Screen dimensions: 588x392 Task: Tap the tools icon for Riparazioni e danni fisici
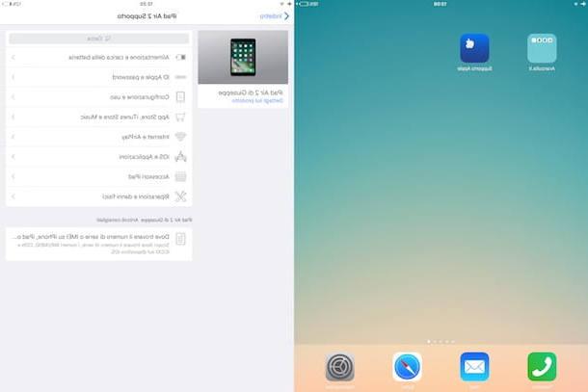180,196
